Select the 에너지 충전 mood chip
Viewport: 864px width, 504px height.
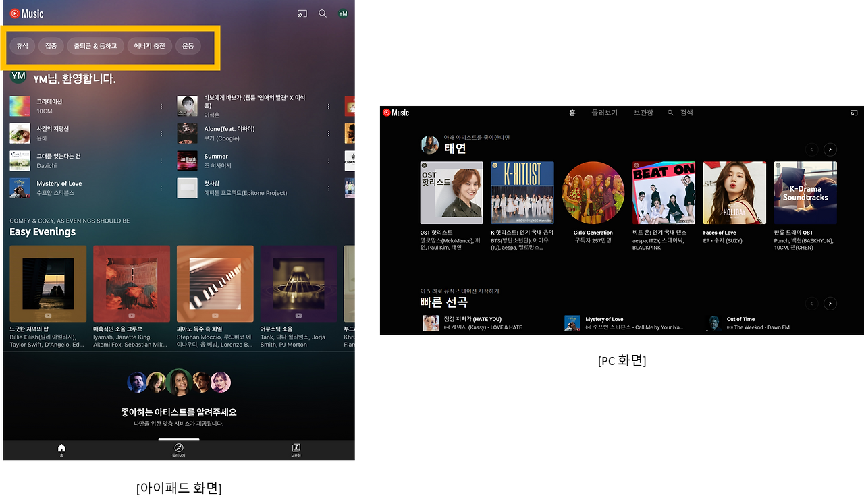[x=150, y=46]
